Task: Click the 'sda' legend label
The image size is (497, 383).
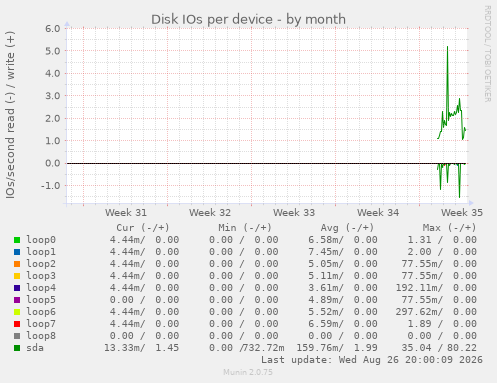Action: click(35, 348)
